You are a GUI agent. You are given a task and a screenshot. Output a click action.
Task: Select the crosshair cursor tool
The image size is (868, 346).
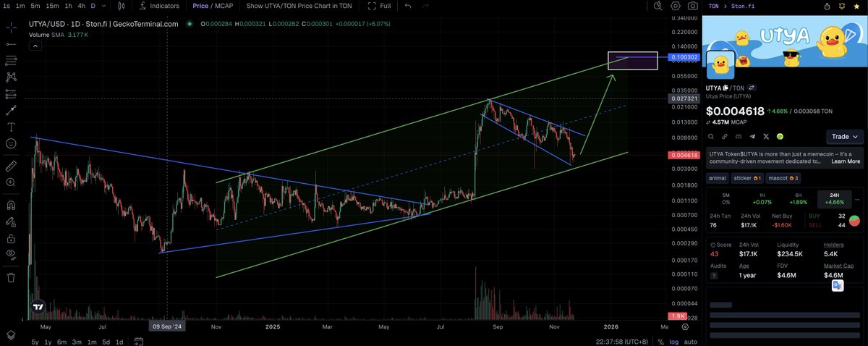pyautogui.click(x=11, y=28)
